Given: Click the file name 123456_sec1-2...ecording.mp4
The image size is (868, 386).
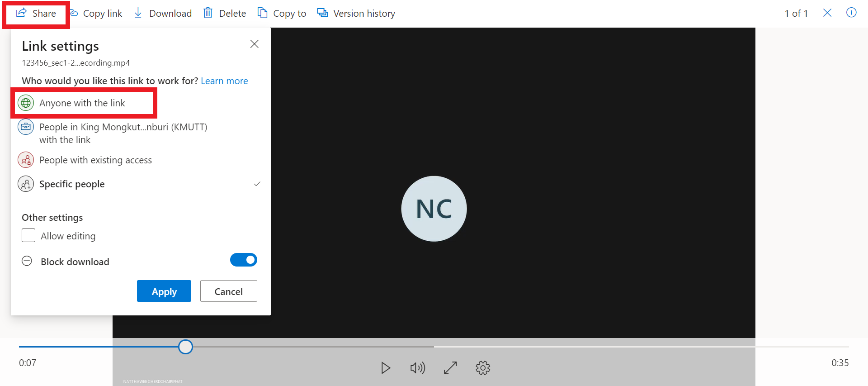Looking at the screenshot, I should [x=76, y=63].
